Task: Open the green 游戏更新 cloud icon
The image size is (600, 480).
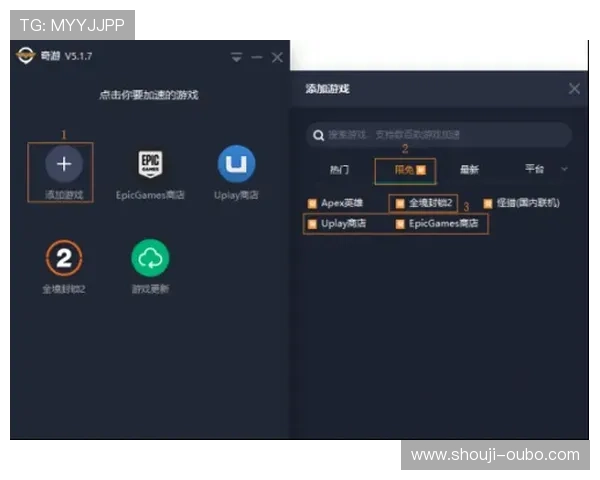Action: click(150, 258)
